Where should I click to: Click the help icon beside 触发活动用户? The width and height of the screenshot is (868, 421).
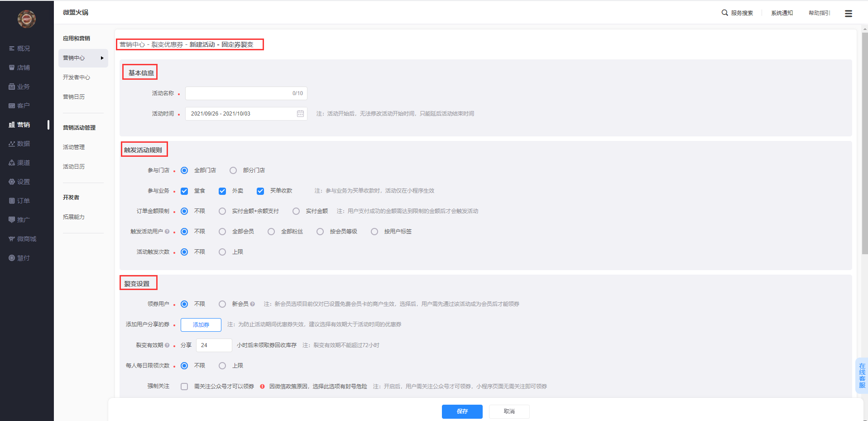167,232
